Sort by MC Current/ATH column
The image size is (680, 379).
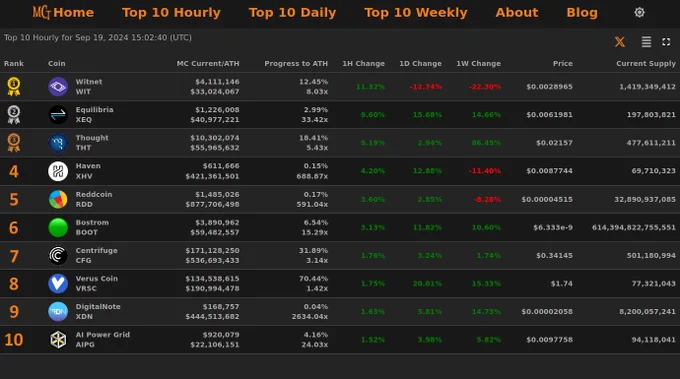point(208,63)
